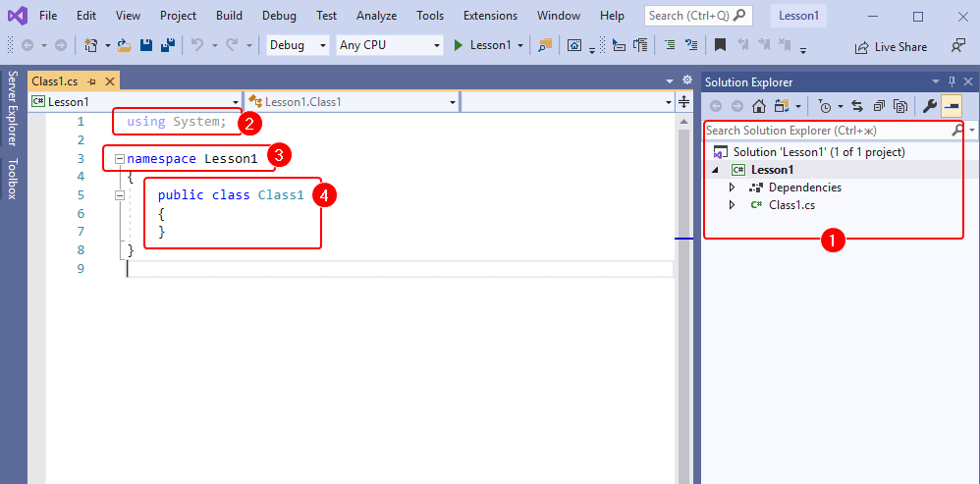The image size is (980, 484).
Task: Click the Find in Files toolbar icon
Action: [x=545, y=45]
